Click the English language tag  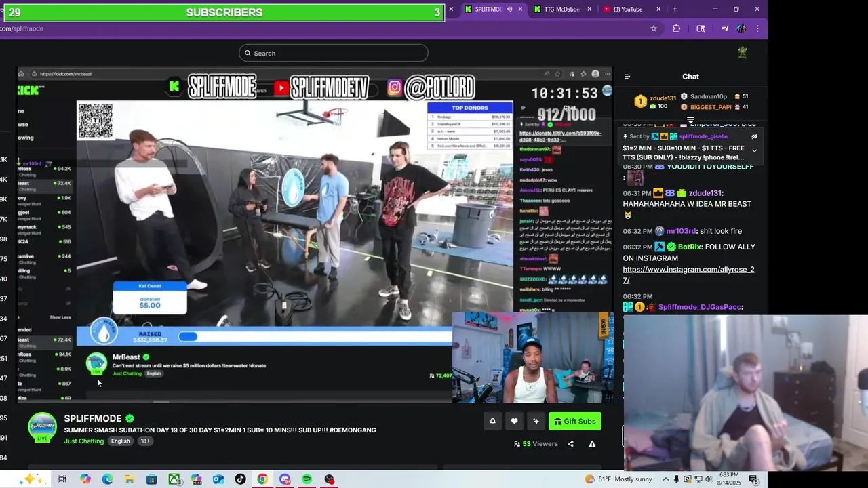pos(121,441)
